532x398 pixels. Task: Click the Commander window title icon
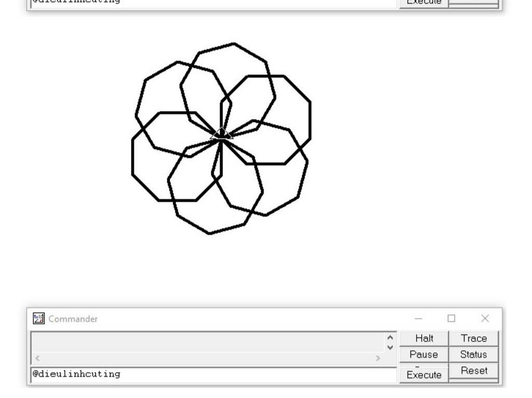coord(38,318)
